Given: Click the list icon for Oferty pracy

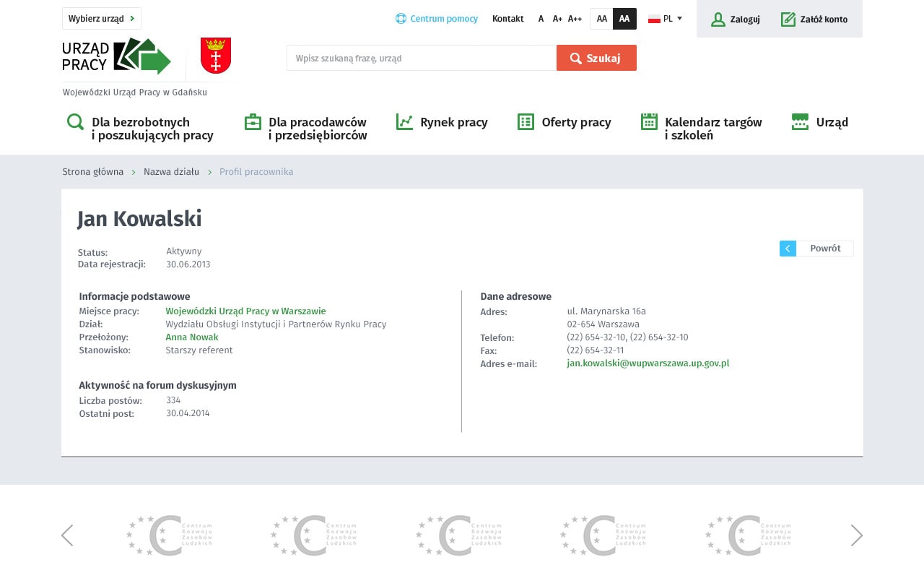Looking at the screenshot, I should [x=526, y=121].
